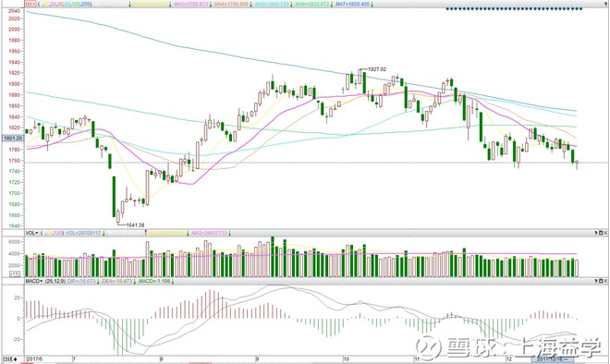This screenshot has width=610, height=364.
Task: Click the arrow after DIF value
Action: tap(98, 281)
